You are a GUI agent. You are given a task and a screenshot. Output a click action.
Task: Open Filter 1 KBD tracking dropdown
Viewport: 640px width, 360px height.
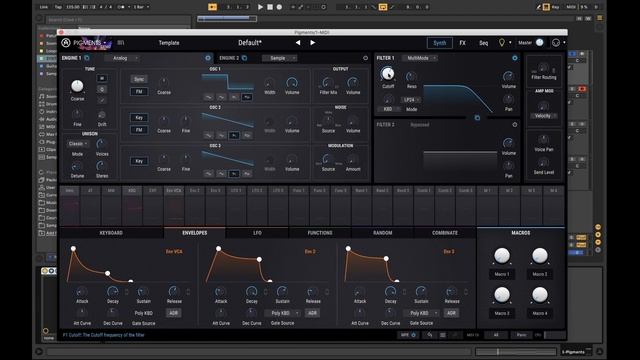[x=389, y=109]
